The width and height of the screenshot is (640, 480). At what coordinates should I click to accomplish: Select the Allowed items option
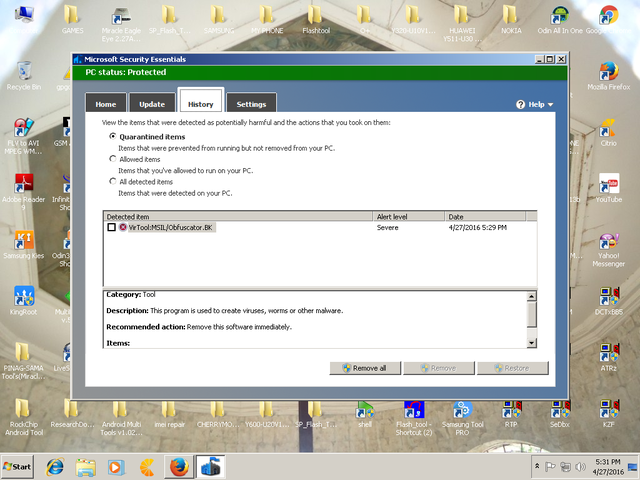pos(112,159)
